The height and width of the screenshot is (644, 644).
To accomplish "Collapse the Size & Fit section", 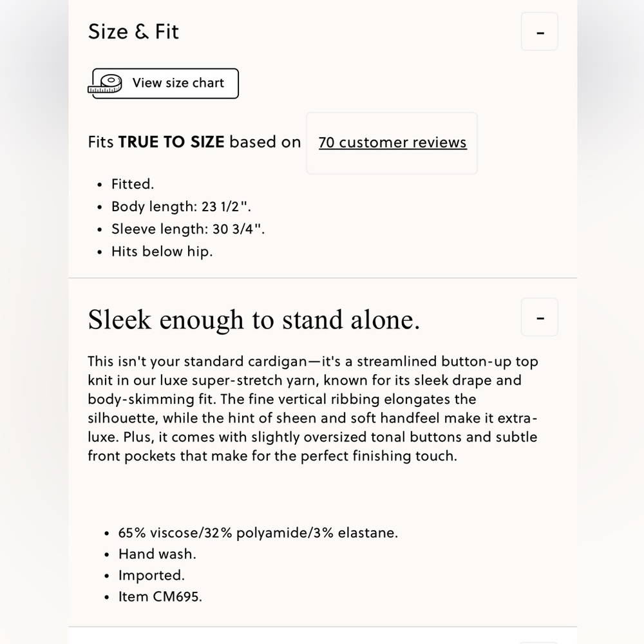I will (x=539, y=32).
